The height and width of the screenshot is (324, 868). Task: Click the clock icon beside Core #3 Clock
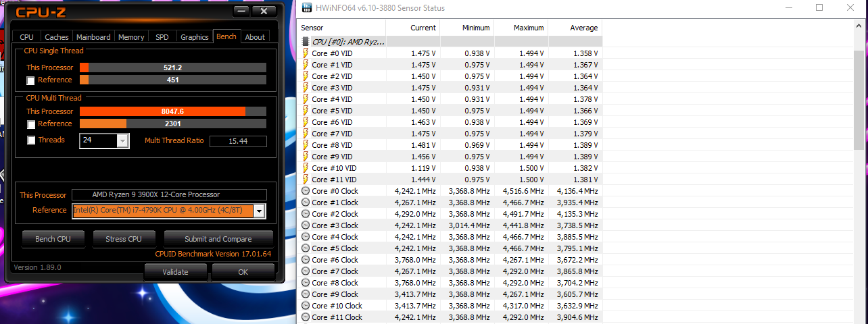(306, 225)
